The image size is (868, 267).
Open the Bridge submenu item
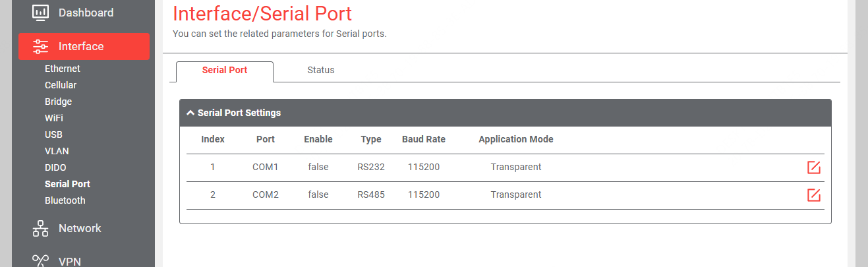pos(59,102)
